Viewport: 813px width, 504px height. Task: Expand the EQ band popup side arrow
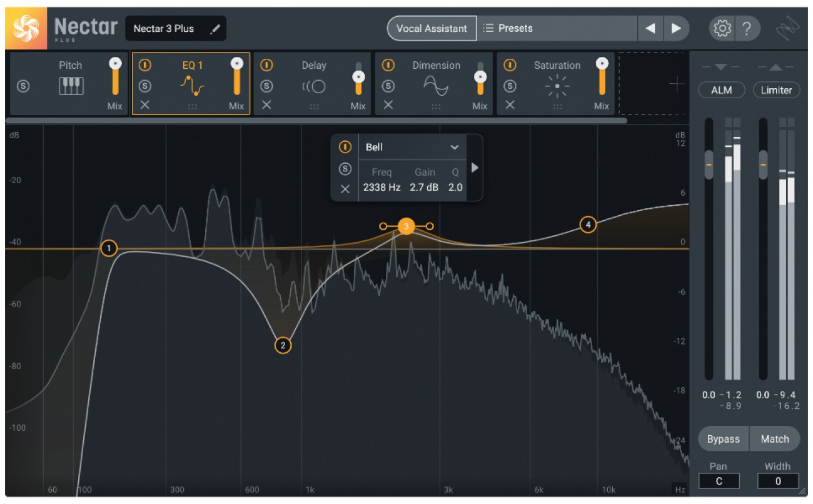click(475, 168)
